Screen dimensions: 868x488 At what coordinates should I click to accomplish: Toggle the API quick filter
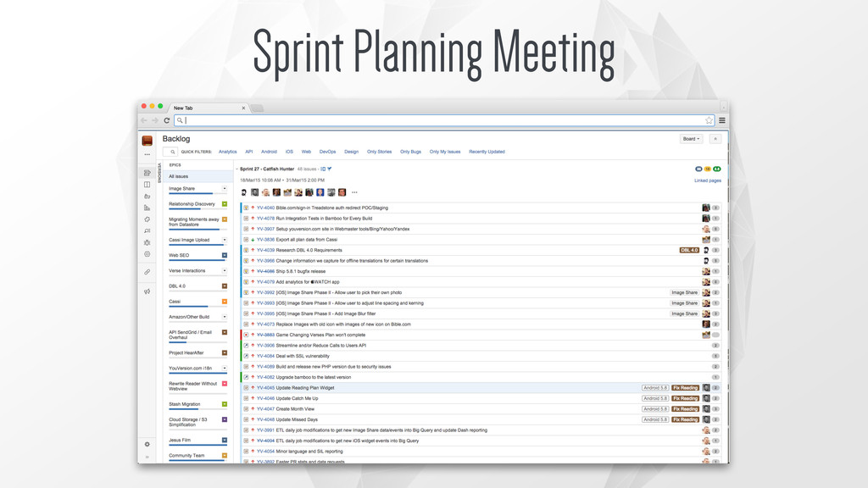pyautogui.click(x=249, y=152)
